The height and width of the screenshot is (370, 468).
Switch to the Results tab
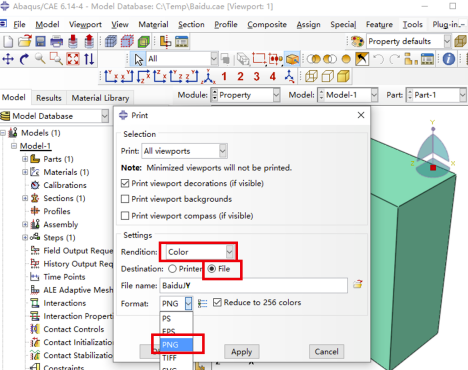coord(49,98)
